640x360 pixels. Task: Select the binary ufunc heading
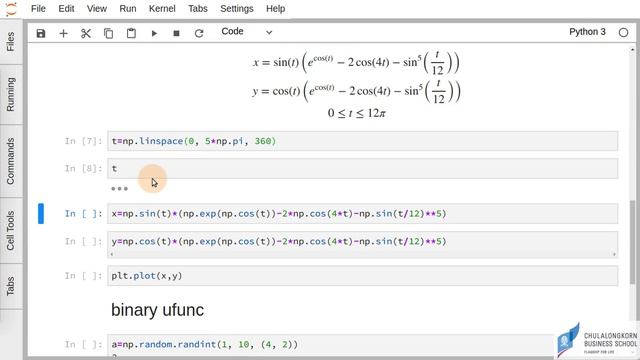pos(157,310)
